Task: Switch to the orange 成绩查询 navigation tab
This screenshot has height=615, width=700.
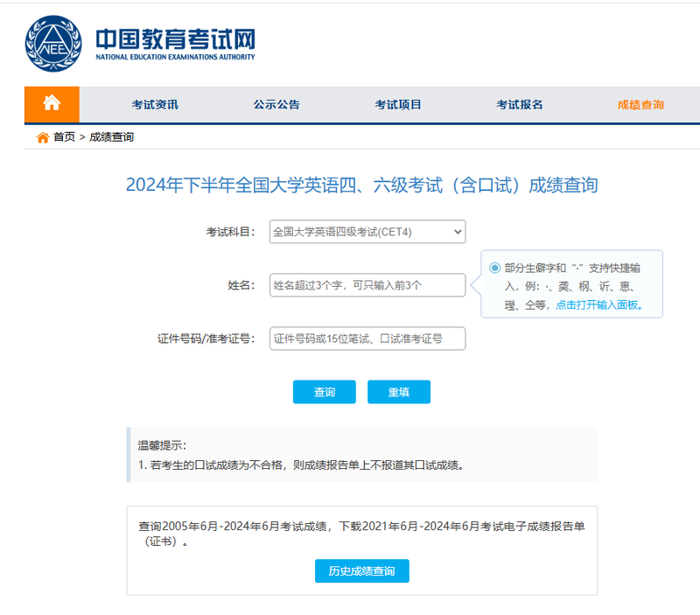Action: click(x=640, y=105)
